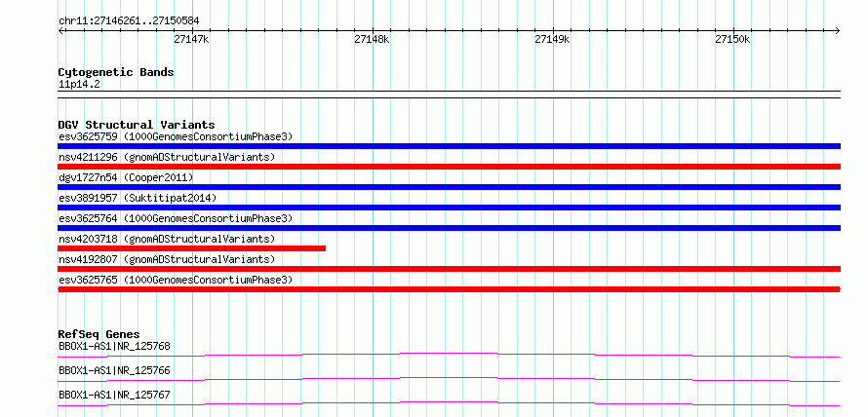Viewport: 868px width, 417px height.
Task: Click blue bar of esv3625759 variant
Action: (x=449, y=146)
